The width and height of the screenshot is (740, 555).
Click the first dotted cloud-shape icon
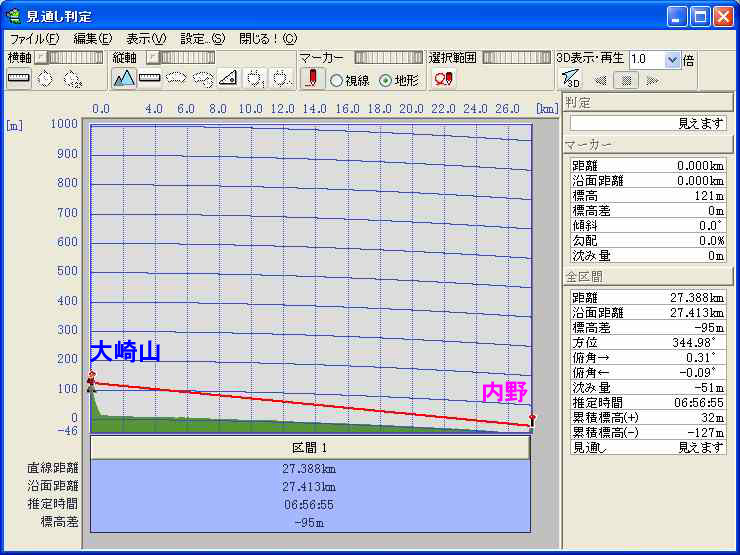point(176,78)
